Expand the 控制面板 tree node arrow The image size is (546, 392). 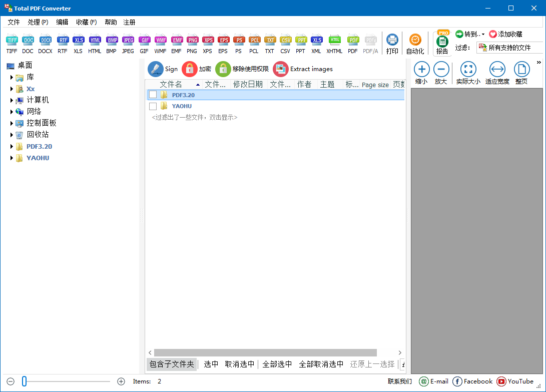coord(12,123)
